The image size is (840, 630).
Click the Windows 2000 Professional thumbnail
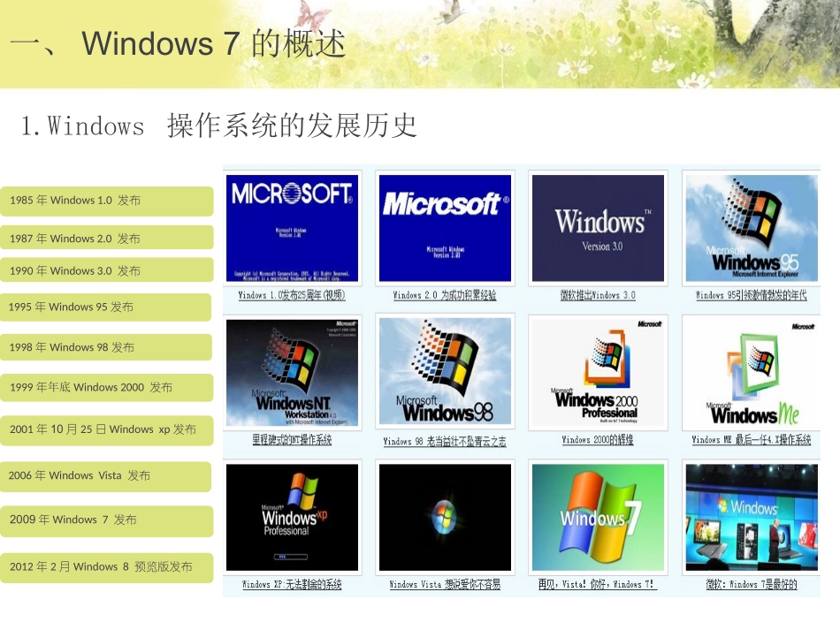(x=598, y=373)
